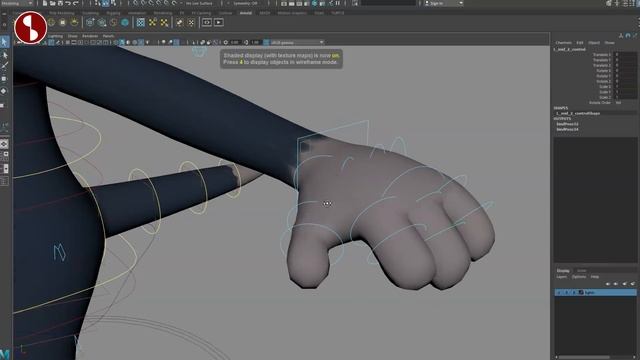640x360 pixels.
Task: Open the Show menu in Channel Box
Action: click(x=609, y=43)
